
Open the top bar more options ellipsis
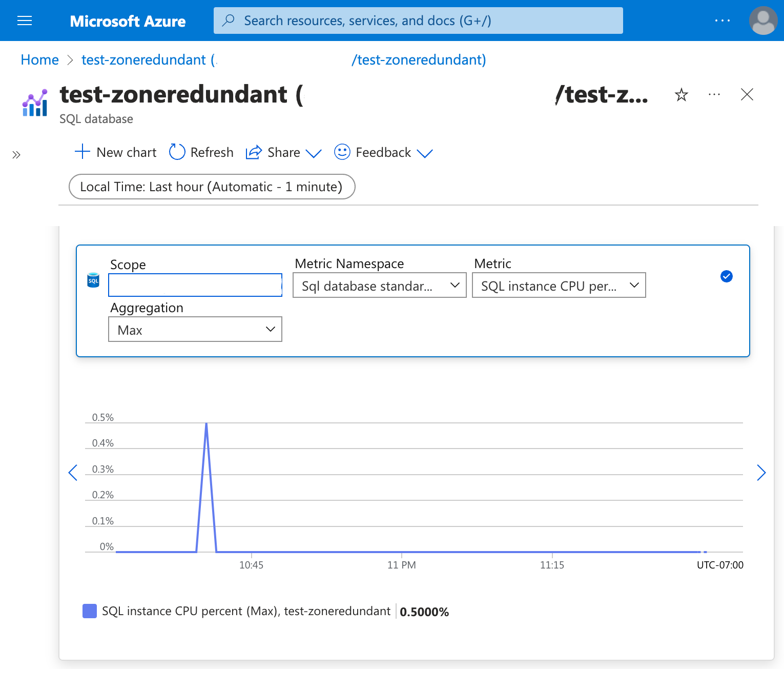(x=722, y=21)
